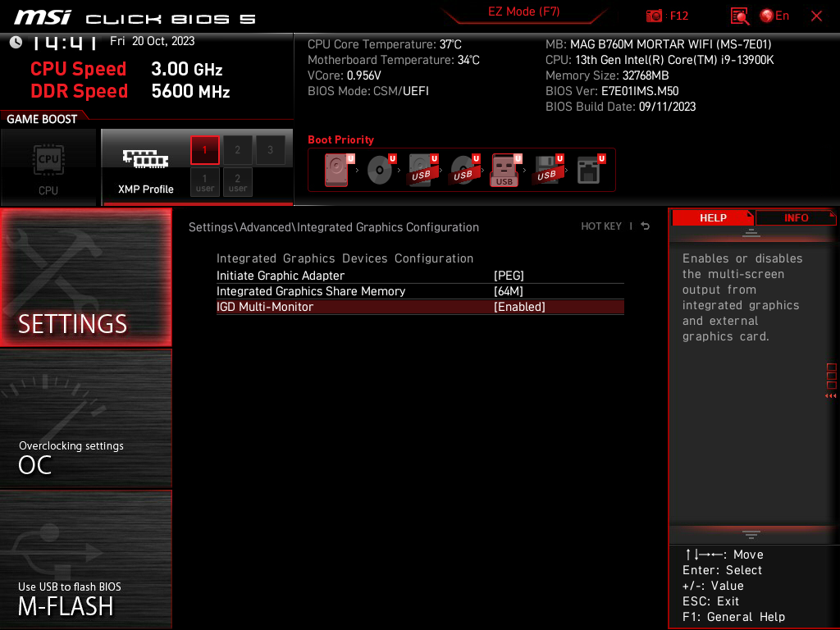840x630 pixels.
Task: Select the optical disc boot device icon
Action: coord(381,170)
